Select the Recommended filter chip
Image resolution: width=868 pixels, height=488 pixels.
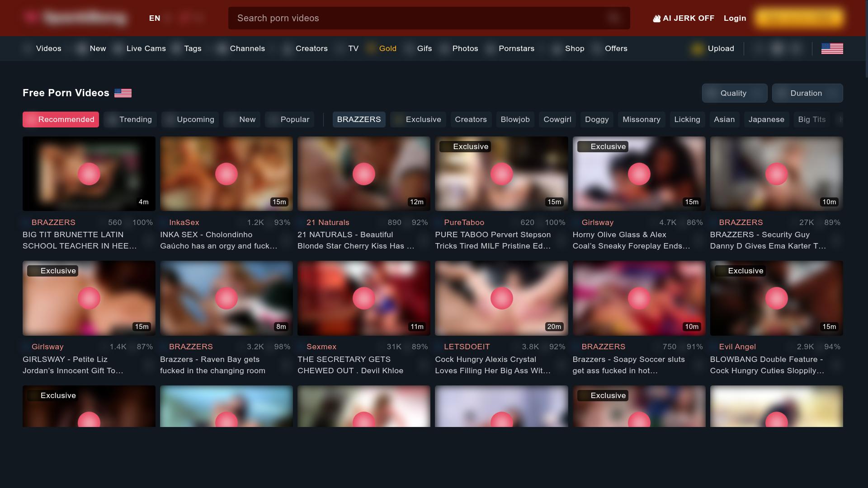(x=61, y=120)
